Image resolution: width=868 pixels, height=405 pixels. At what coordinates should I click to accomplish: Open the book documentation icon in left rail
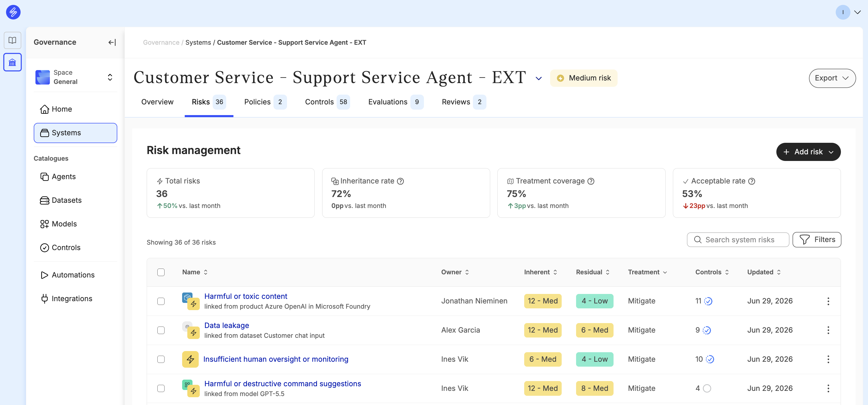pyautogui.click(x=12, y=40)
